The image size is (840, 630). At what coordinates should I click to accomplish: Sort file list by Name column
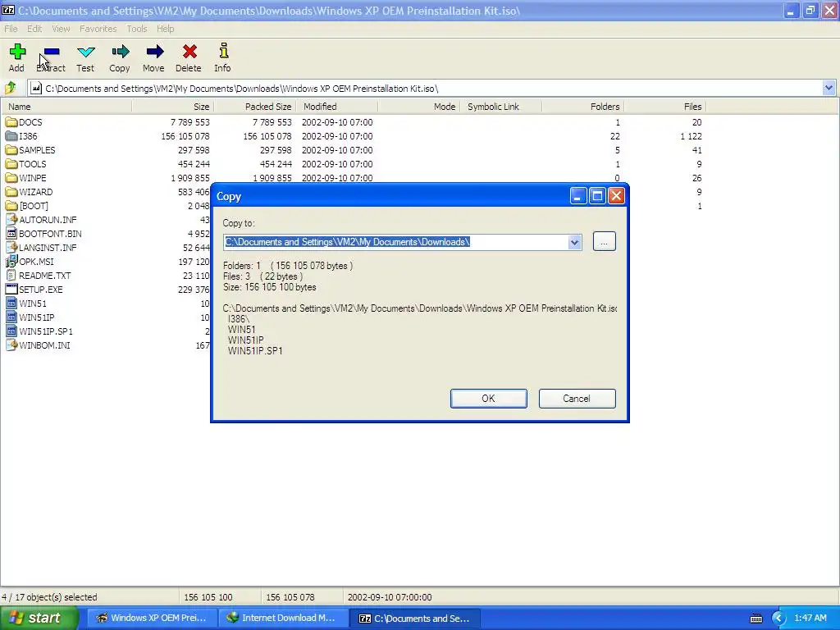click(x=66, y=107)
